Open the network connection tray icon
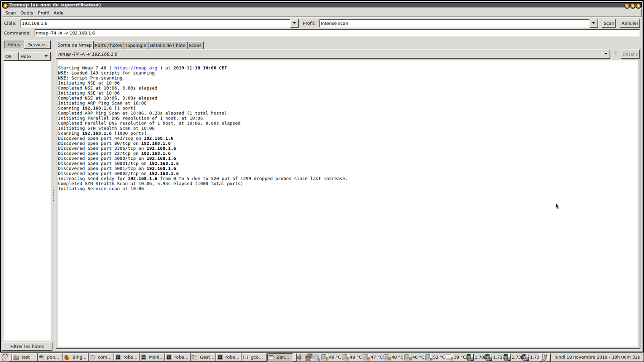 tap(308, 357)
